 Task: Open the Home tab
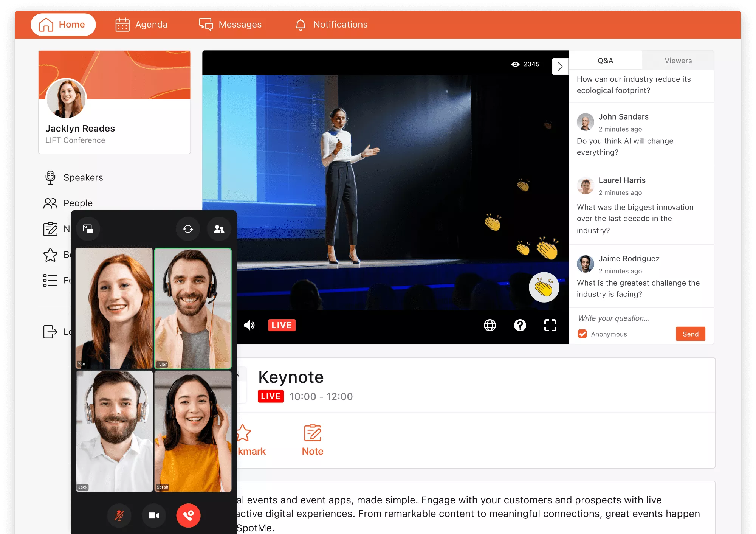pos(63,25)
